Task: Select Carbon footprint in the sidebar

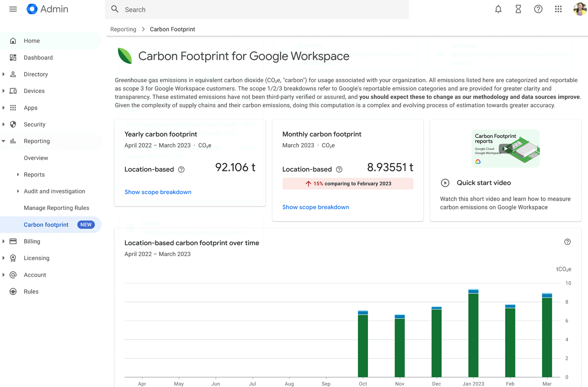Action: point(51,225)
